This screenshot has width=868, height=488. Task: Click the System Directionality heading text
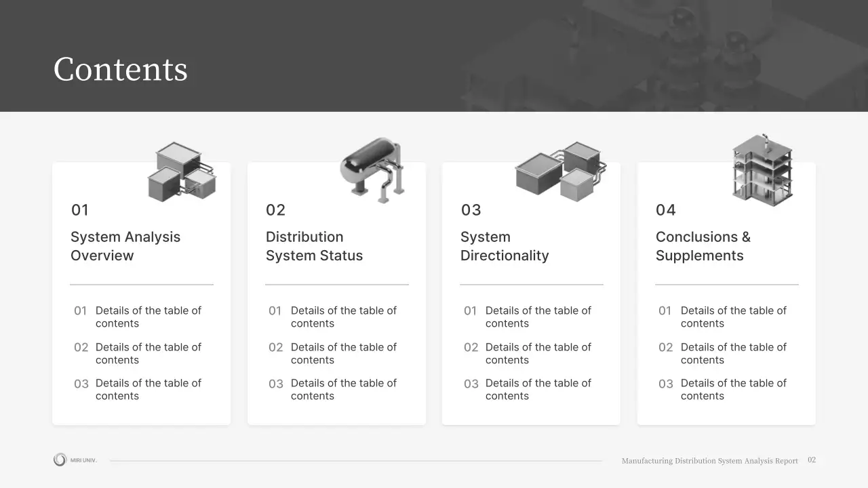click(x=505, y=246)
